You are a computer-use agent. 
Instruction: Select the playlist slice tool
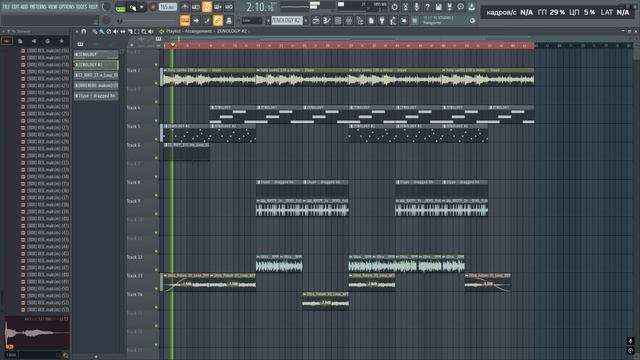coord(130,31)
